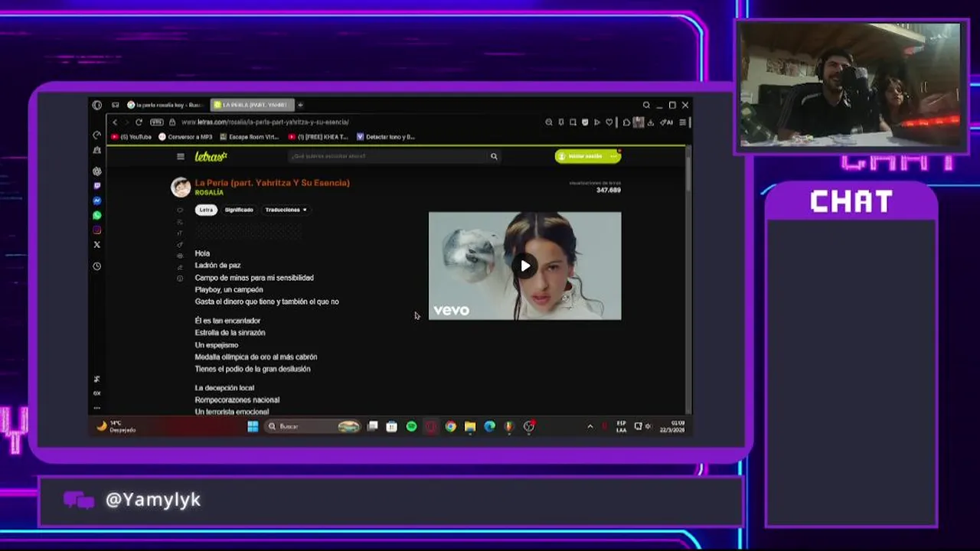Open Twitch in the browser sidebar

(x=96, y=186)
